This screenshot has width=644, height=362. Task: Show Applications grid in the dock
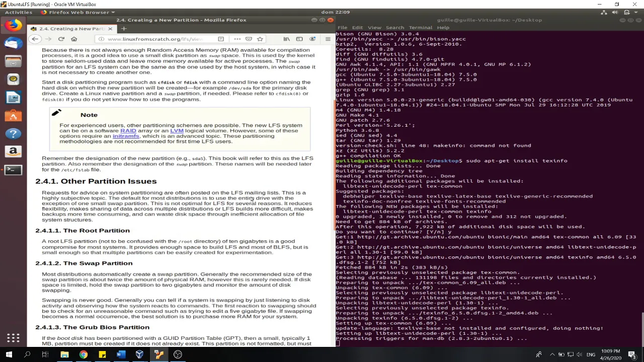14,338
